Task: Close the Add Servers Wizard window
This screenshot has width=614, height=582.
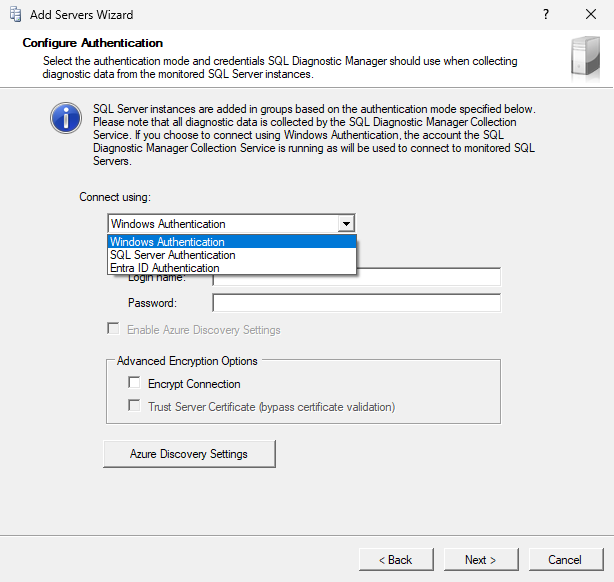Action: coord(591,15)
